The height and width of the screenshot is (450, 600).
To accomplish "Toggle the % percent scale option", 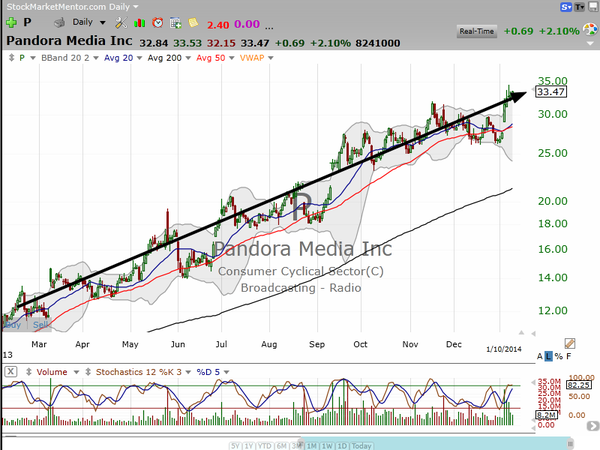I will click(559, 356).
